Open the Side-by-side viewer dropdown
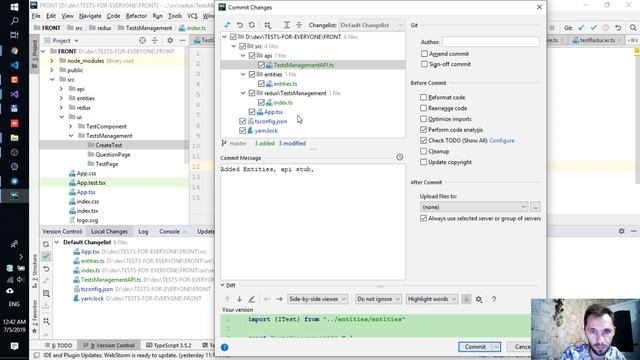Image resolution: width=640 pixels, height=360 pixels. 317,299
